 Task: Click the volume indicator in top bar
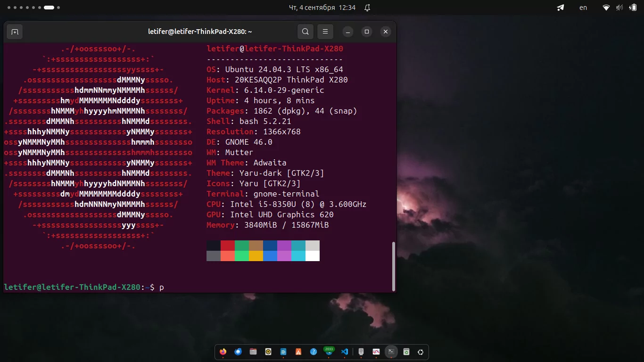click(x=619, y=8)
